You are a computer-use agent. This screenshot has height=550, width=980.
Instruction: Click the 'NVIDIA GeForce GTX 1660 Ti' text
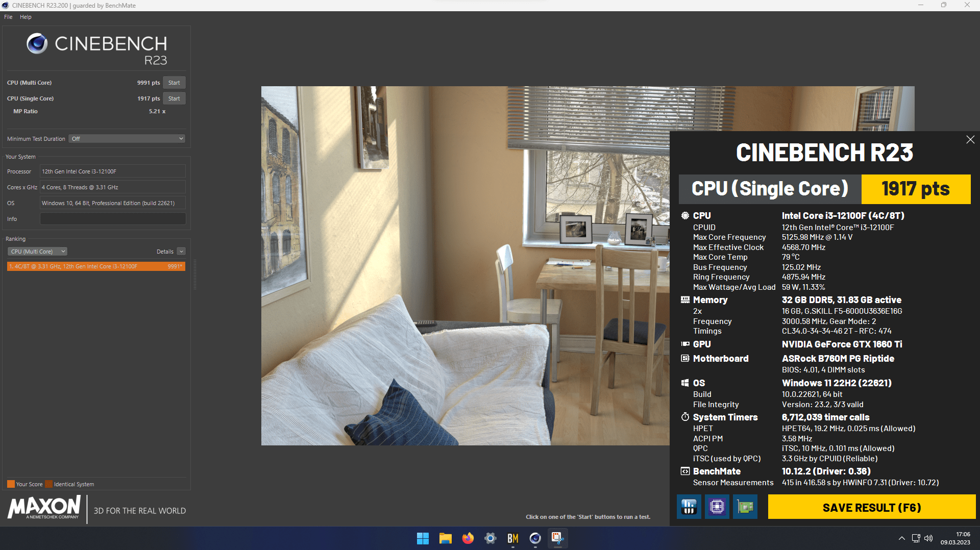click(x=842, y=344)
